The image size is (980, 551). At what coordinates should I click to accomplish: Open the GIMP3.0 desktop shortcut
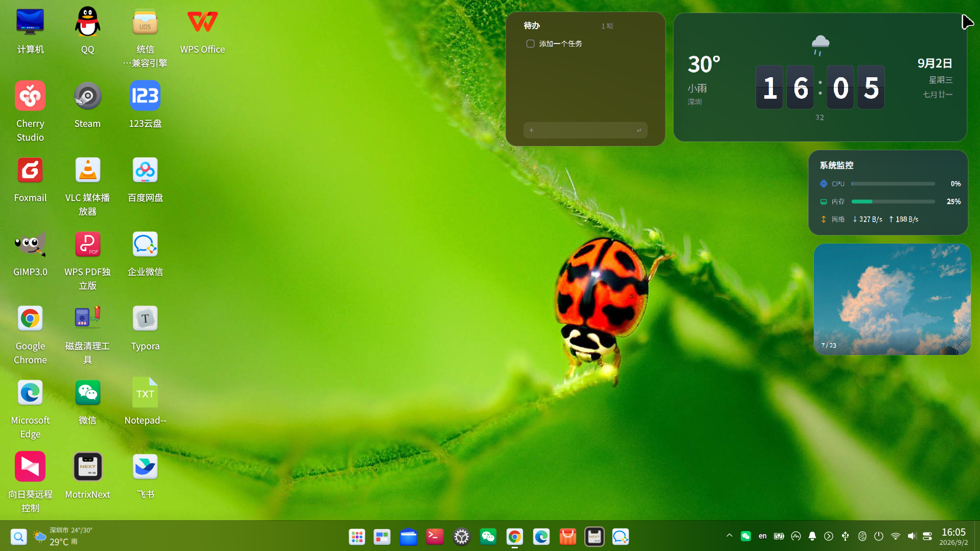coord(30,253)
